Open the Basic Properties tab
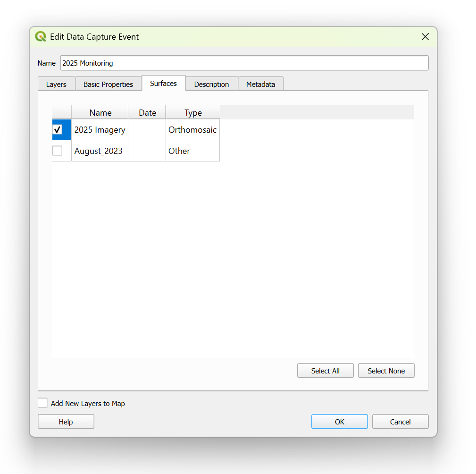The image size is (476, 474). 108,84
